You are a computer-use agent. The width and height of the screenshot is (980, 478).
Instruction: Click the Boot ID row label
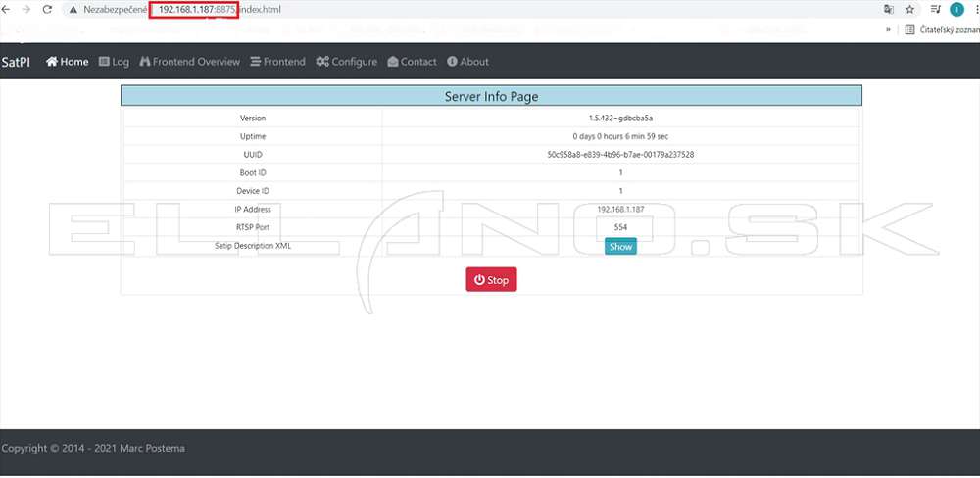[253, 172]
